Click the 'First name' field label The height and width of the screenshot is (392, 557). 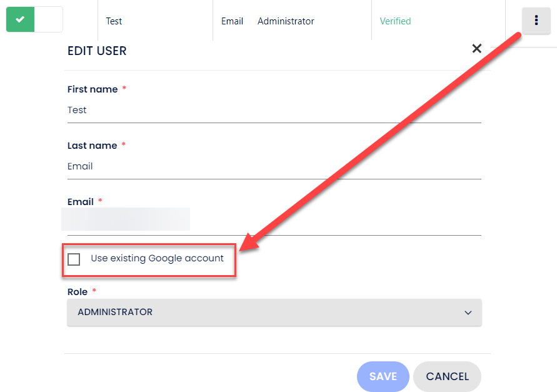[x=93, y=89]
